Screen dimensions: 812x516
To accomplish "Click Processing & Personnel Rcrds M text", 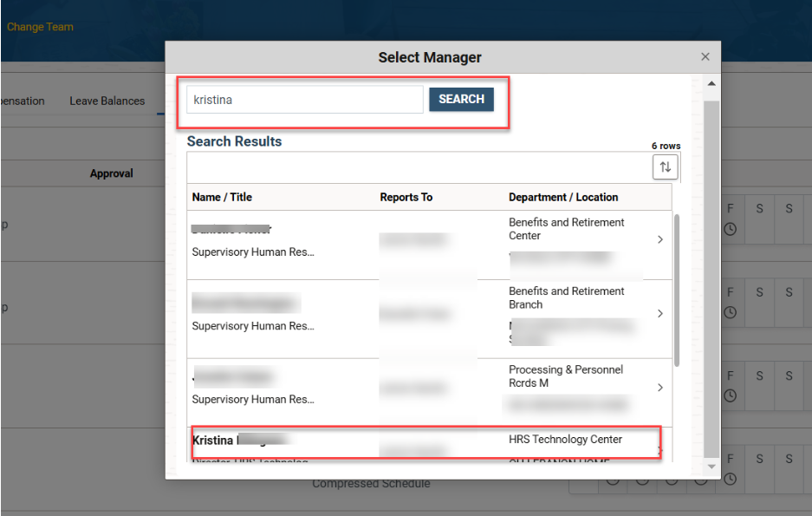I will pyautogui.click(x=566, y=376).
